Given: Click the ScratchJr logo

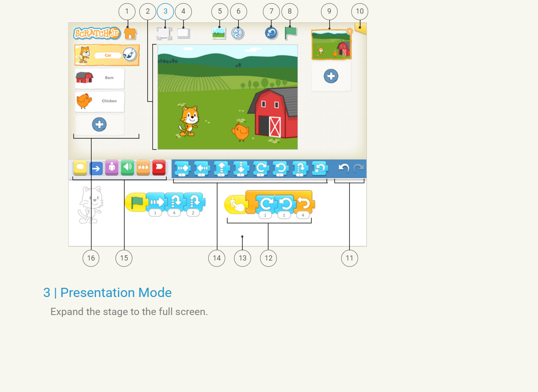Looking at the screenshot, I should point(97,33).
